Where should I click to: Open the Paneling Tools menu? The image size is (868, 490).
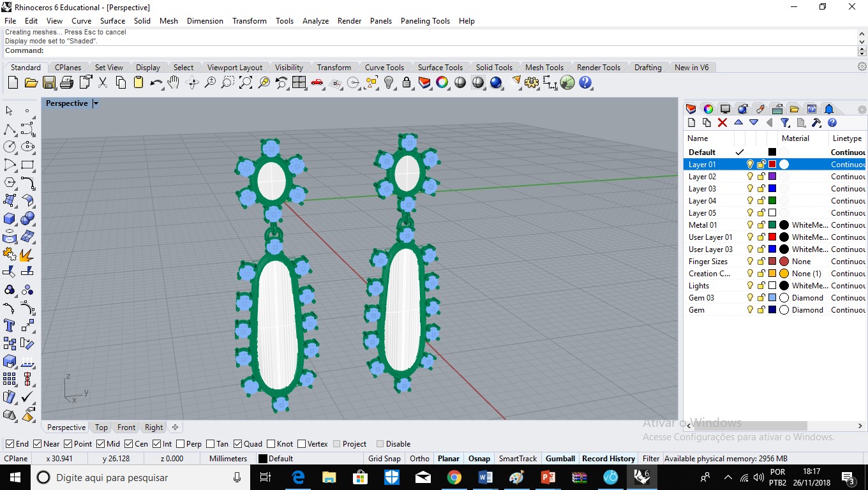[x=425, y=21]
